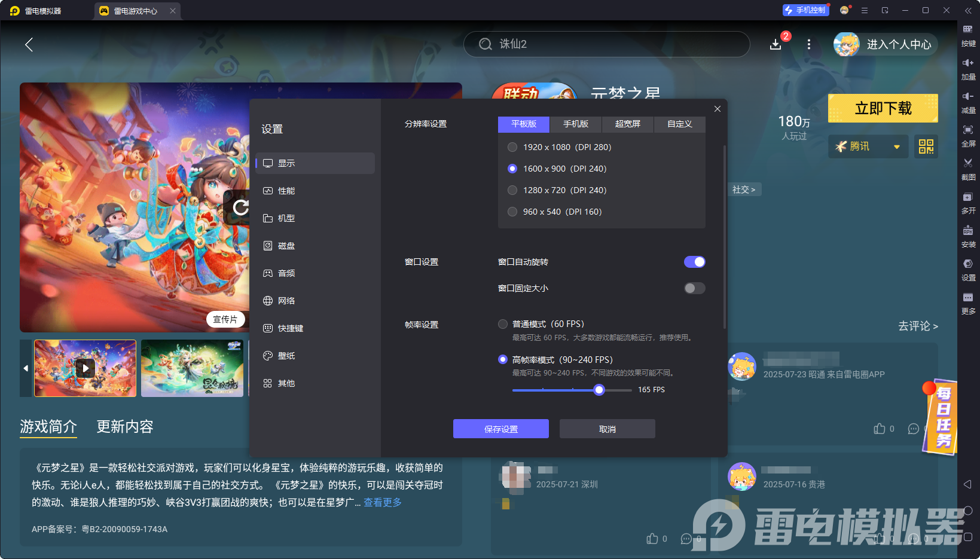Open 设置 gear icon in right sidebar
The image size is (980, 559).
968,270
